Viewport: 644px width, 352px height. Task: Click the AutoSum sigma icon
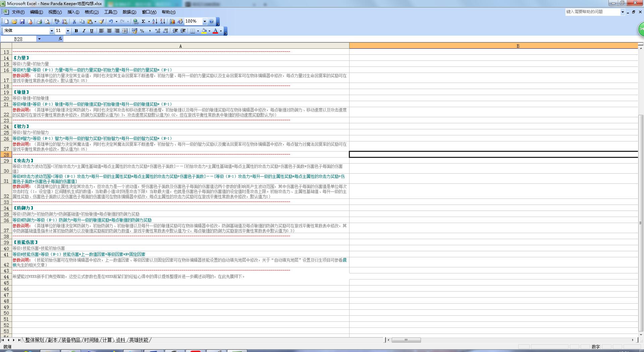point(143,21)
